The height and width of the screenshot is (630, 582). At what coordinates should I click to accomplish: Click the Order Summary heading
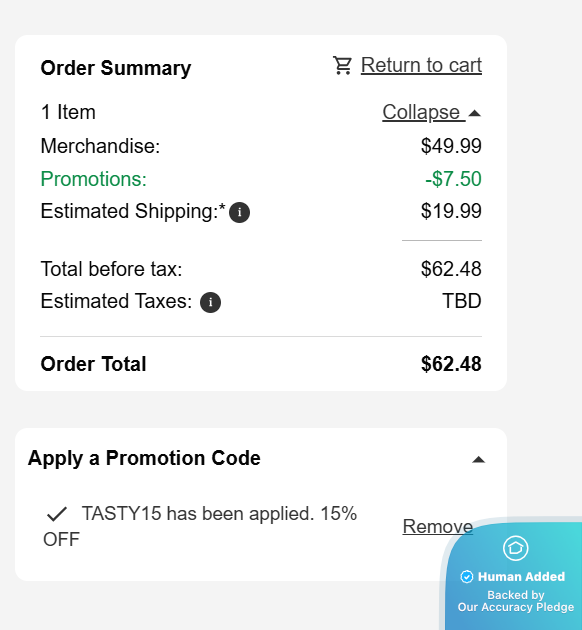(116, 68)
